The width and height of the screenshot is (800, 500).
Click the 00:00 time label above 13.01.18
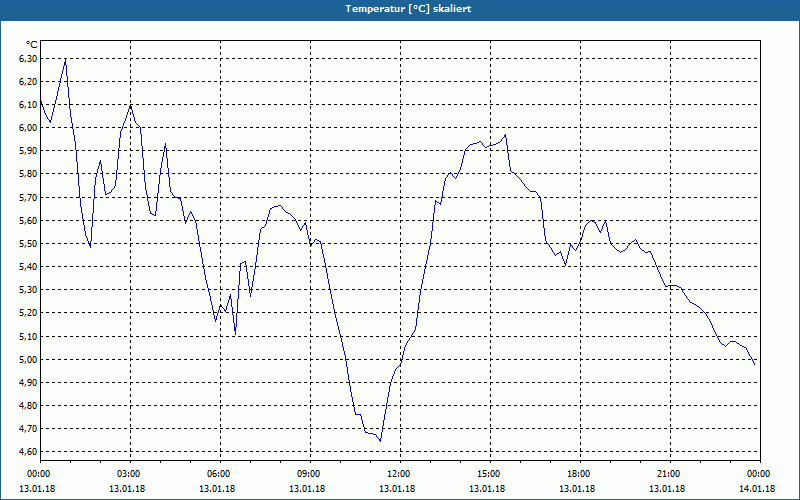(x=37, y=474)
